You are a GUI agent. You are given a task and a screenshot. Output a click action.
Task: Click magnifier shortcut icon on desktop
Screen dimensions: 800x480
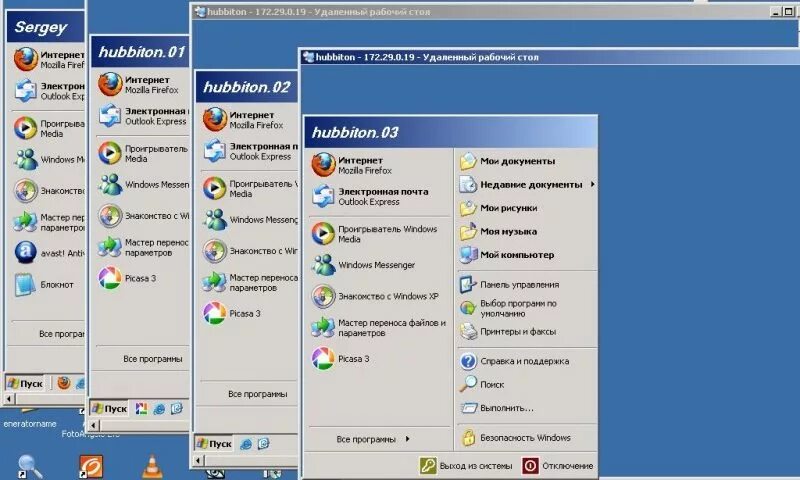(x=30, y=467)
